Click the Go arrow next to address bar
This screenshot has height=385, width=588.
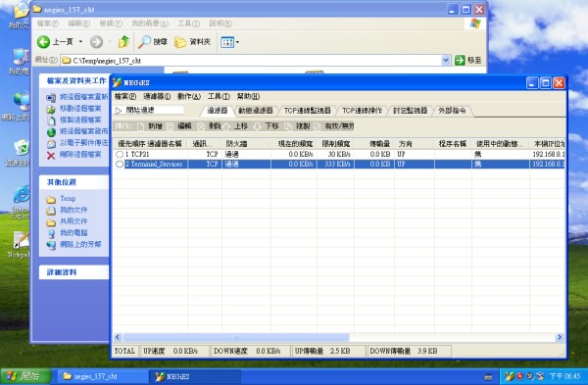coord(460,60)
